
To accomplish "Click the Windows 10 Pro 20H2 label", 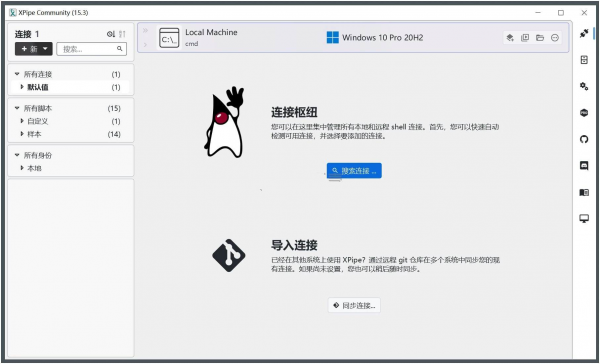I will click(383, 38).
